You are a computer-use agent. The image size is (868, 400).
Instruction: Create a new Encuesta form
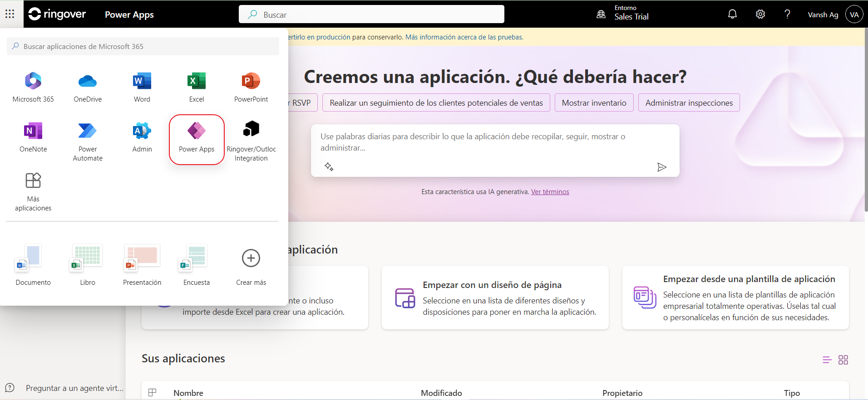(x=197, y=264)
